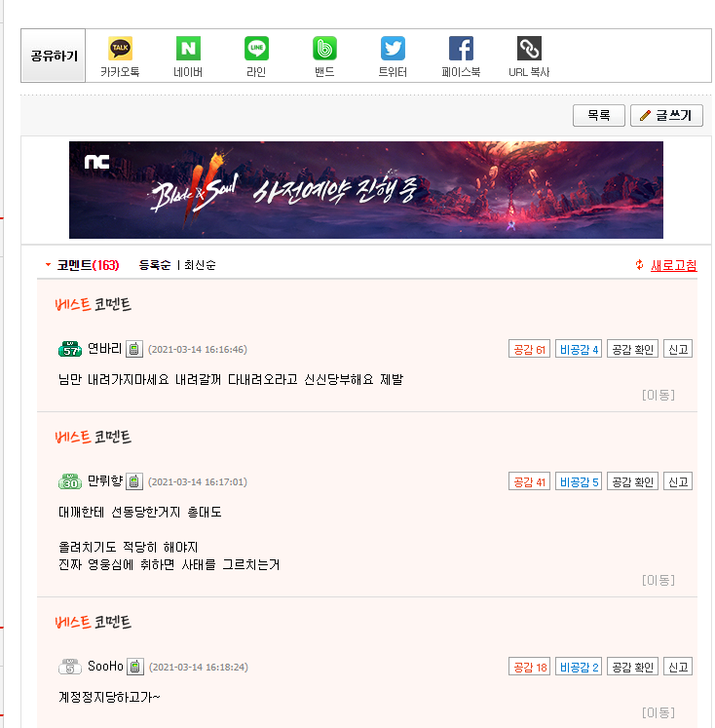Report 만뤼향's comment with 신고
The image size is (715, 728).
pyautogui.click(x=678, y=482)
